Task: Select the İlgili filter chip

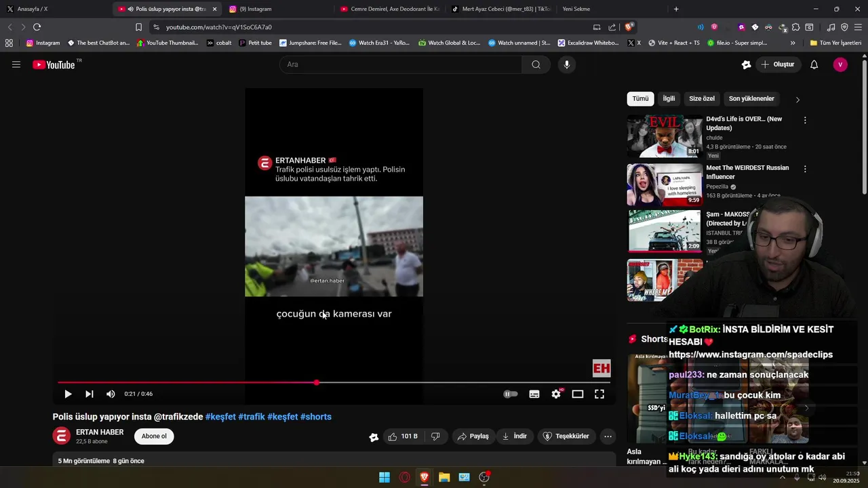Action: coord(669,99)
